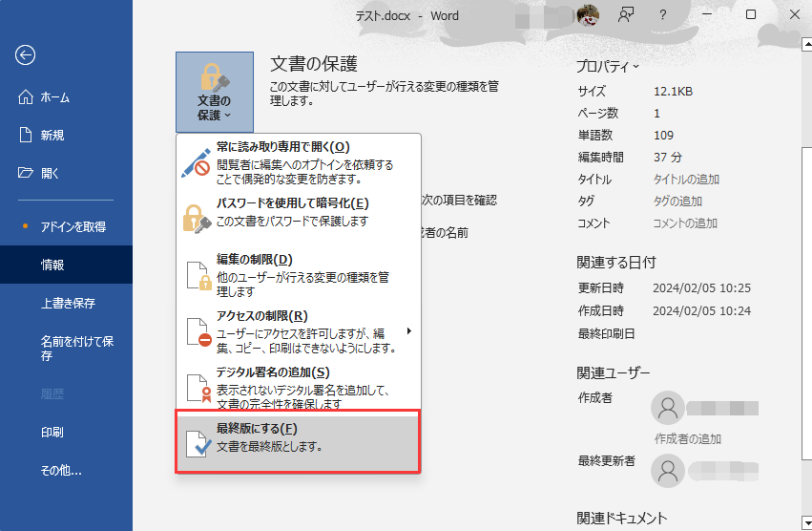The height and width of the screenshot is (531, 812).
Task: Click scrollbar up arrow
Action: tap(807, 45)
